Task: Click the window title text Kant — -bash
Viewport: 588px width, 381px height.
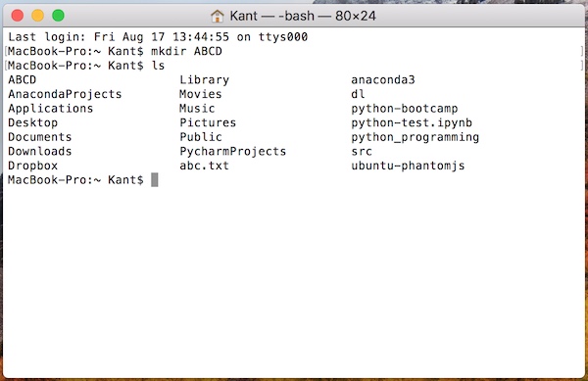Action: pyautogui.click(x=272, y=16)
